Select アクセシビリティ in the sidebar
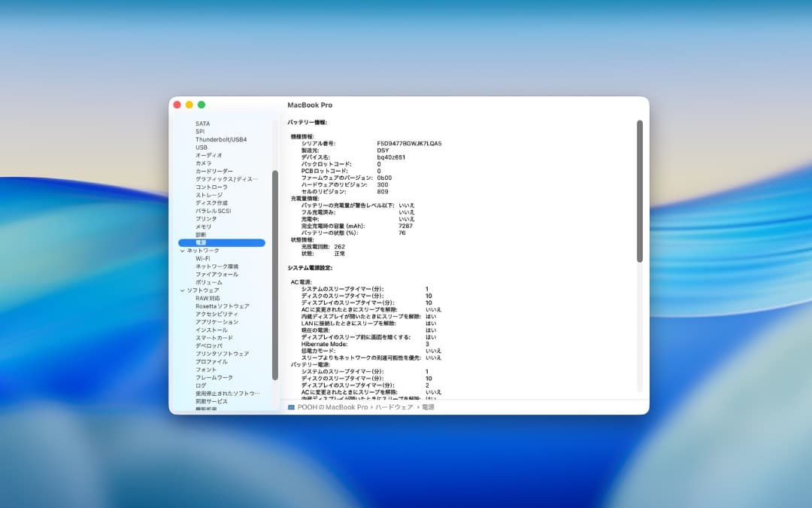The height and width of the screenshot is (508, 812). [217, 314]
